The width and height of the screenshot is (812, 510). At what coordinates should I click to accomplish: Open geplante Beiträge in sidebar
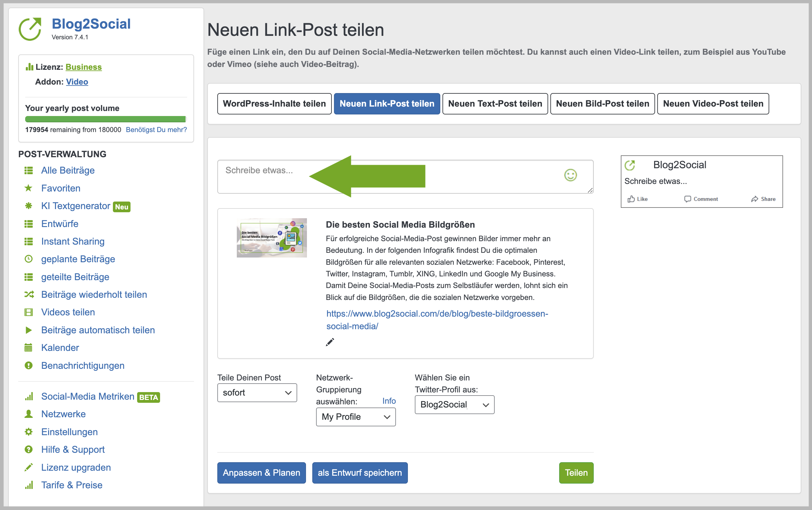pyautogui.click(x=78, y=259)
